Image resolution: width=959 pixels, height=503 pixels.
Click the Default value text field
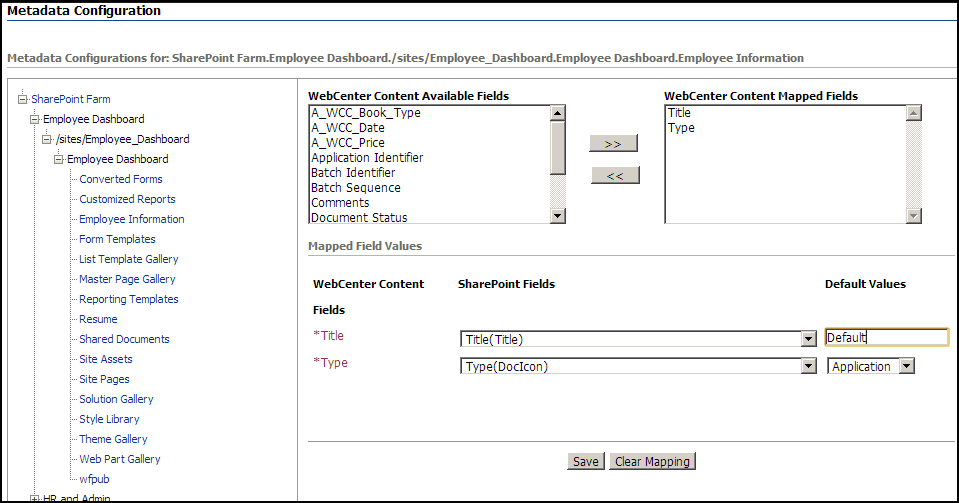tap(887, 337)
